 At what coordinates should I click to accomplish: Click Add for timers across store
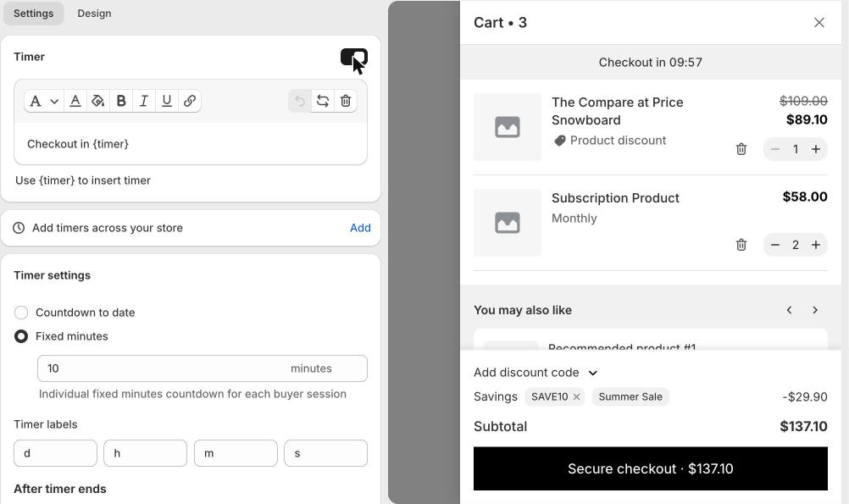[x=360, y=228]
